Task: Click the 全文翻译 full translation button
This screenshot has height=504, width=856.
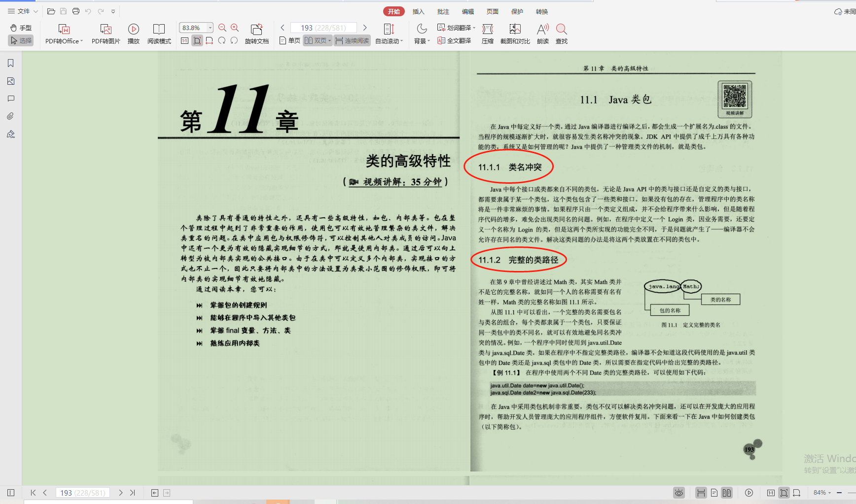Action: (x=454, y=40)
